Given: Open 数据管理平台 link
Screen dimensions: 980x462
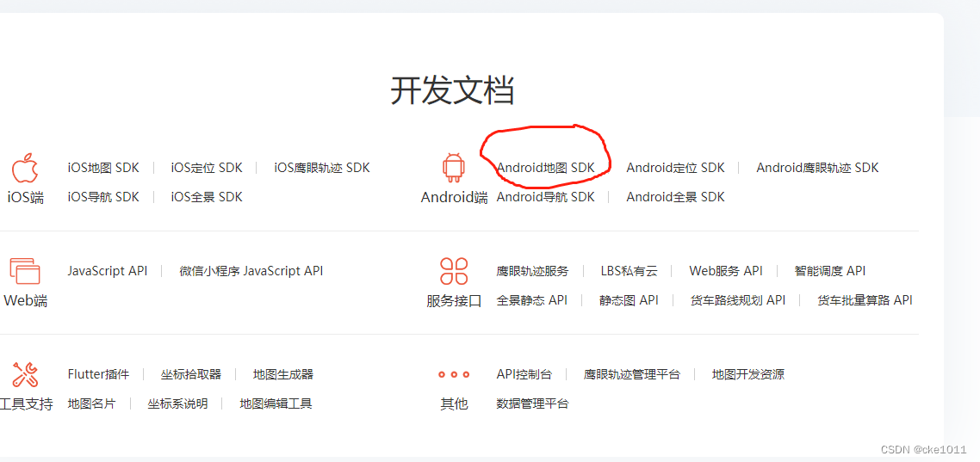Looking at the screenshot, I should click(x=532, y=403).
